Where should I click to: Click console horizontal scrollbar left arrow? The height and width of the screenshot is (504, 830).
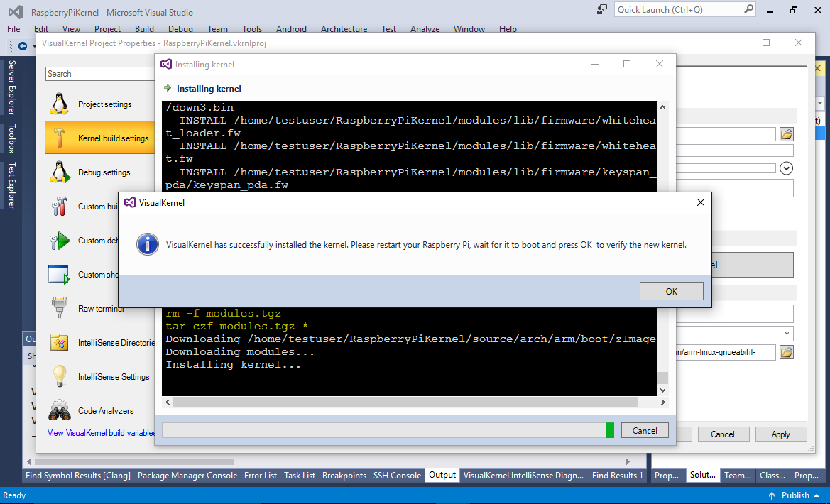[168, 402]
